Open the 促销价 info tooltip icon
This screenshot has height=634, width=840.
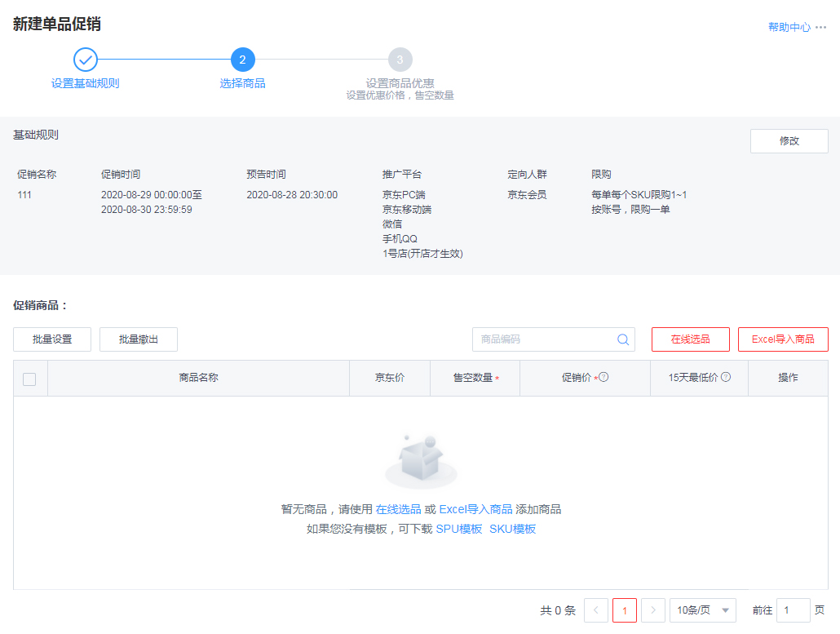click(603, 377)
